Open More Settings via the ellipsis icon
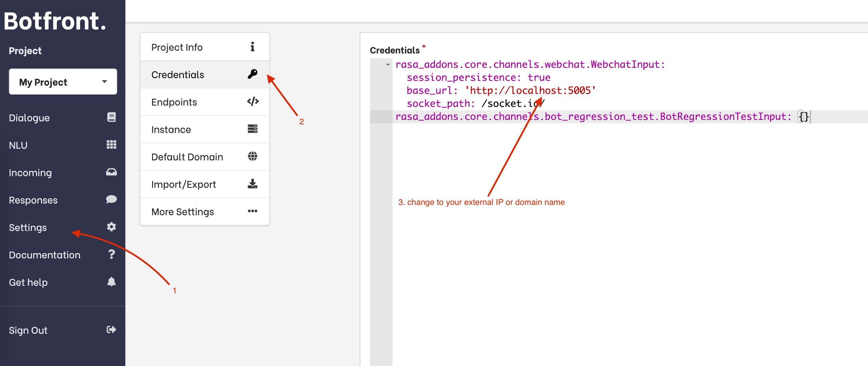This screenshot has height=366, width=868. [252, 211]
